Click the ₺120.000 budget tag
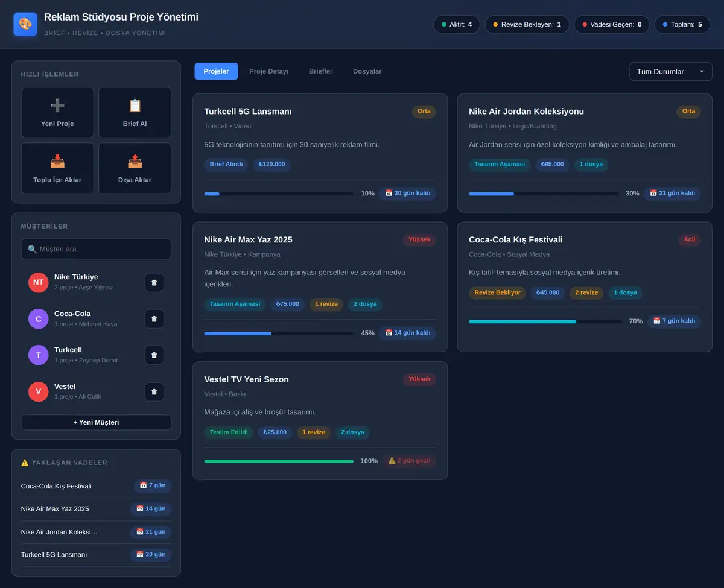 tap(271, 164)
